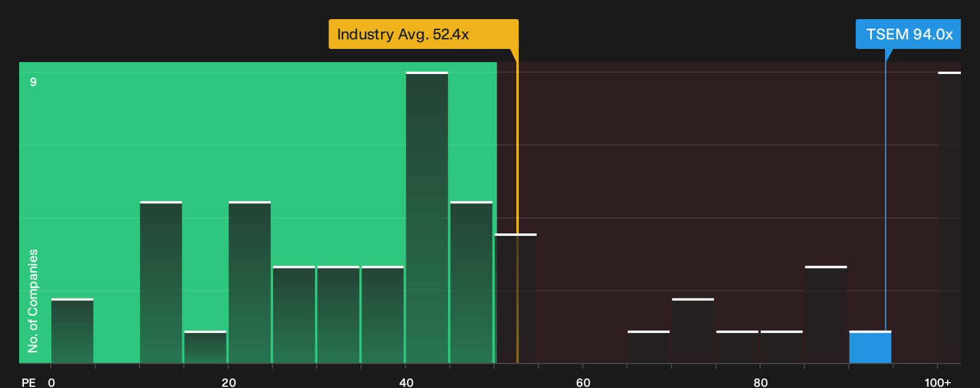Click the PE axis title
Image resolution: width=980 pixels, height=388 pixels.
coord(28,382)
